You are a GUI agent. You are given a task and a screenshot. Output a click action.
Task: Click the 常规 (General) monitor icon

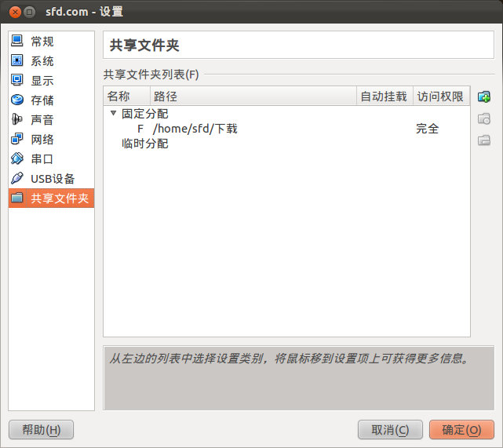click(x=17, y=41)
